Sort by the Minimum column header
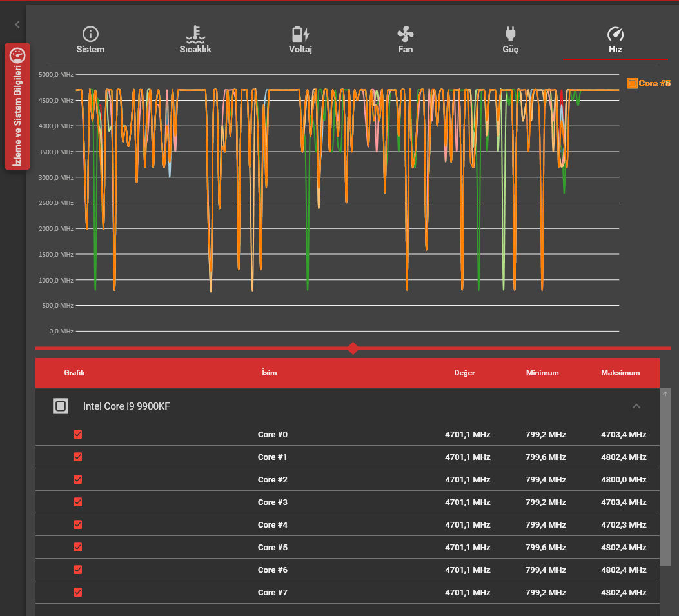The image size is (679, 616). click(542, 373)
